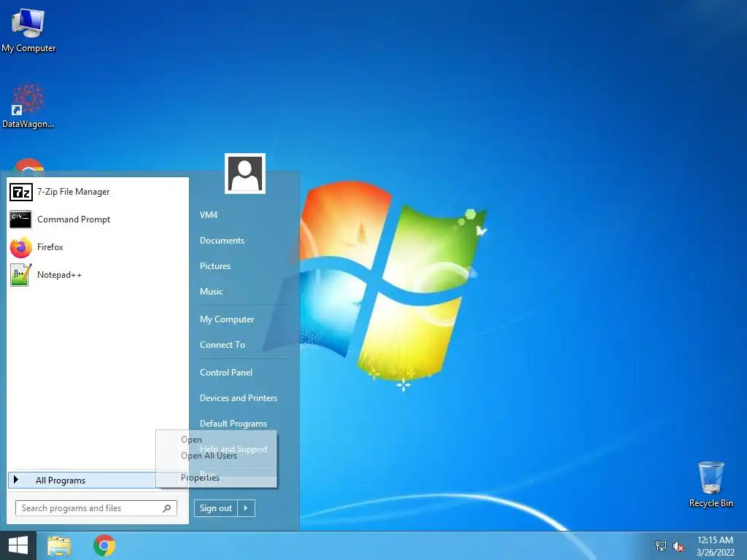
Task: Click the Search programs and files box
Action: tap(96, 508)
